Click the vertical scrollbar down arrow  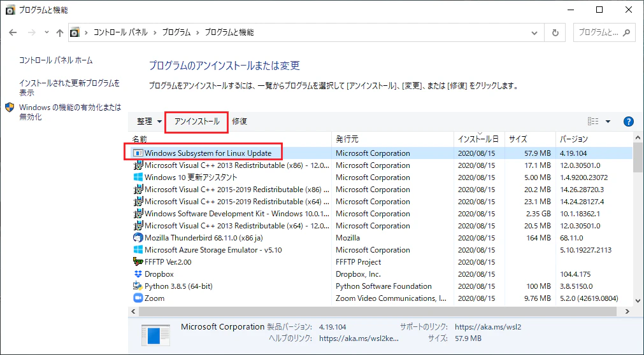638,301
